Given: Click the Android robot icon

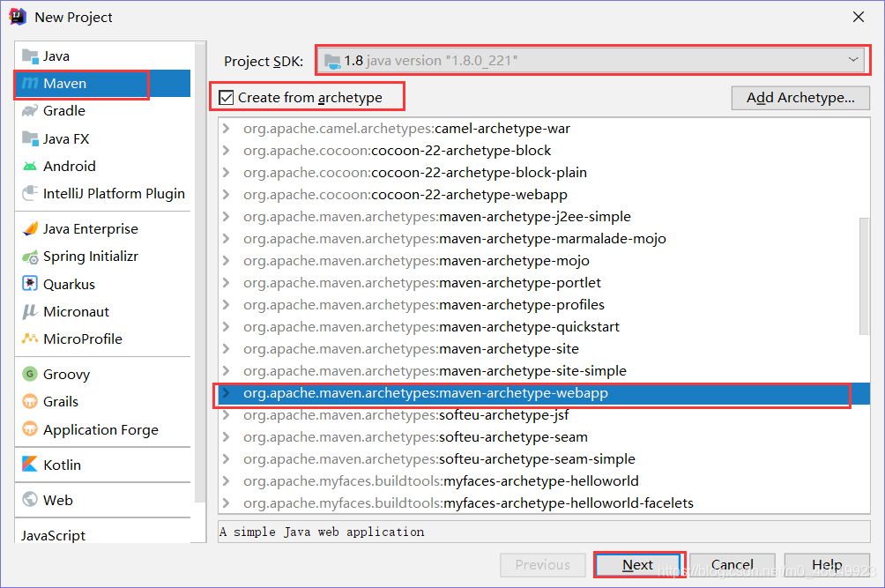Looking at the screenshot, I should point(30,166).
